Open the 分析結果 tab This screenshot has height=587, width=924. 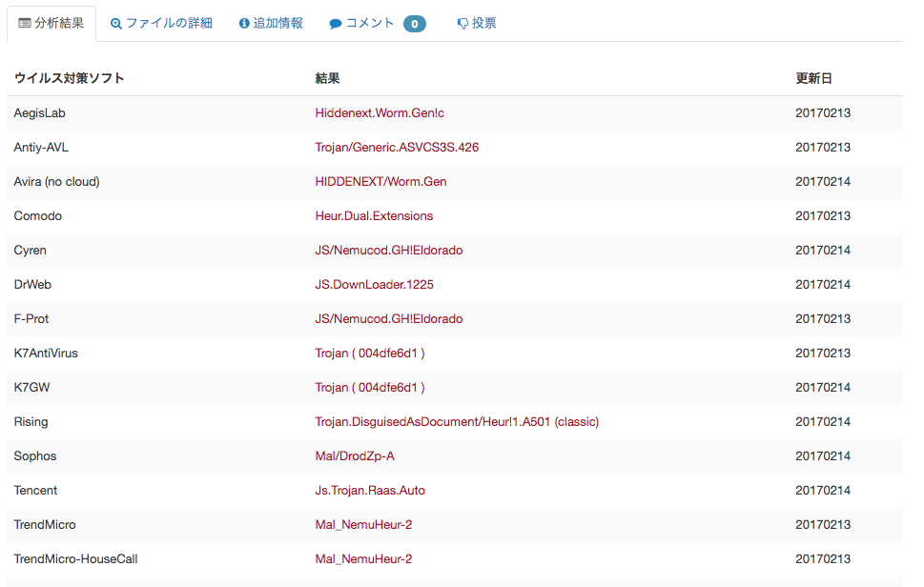click(x=51, y=24)
